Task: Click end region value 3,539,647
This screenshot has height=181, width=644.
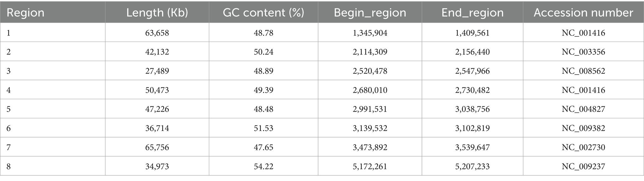Action: tap(472, 147)
